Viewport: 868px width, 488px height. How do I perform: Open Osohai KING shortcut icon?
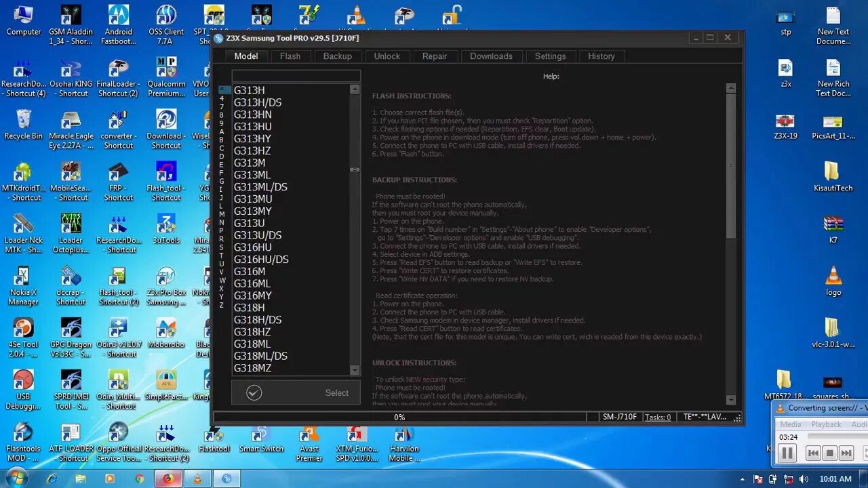coord(71,78)
